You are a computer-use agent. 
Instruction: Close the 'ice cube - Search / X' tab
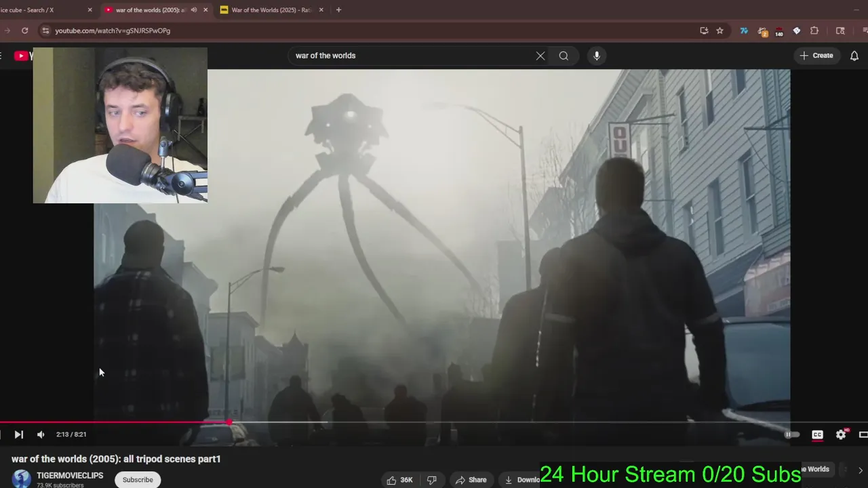[x=90, y=10]
